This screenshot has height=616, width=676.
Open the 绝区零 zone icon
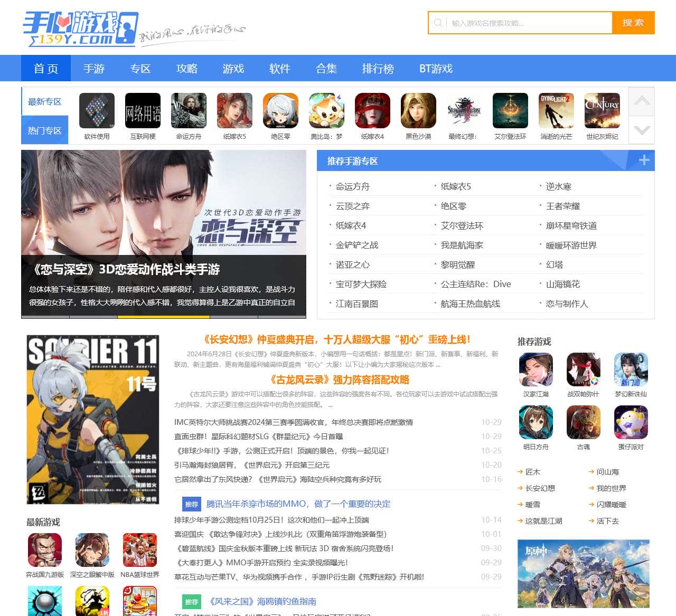pos(280,111)
